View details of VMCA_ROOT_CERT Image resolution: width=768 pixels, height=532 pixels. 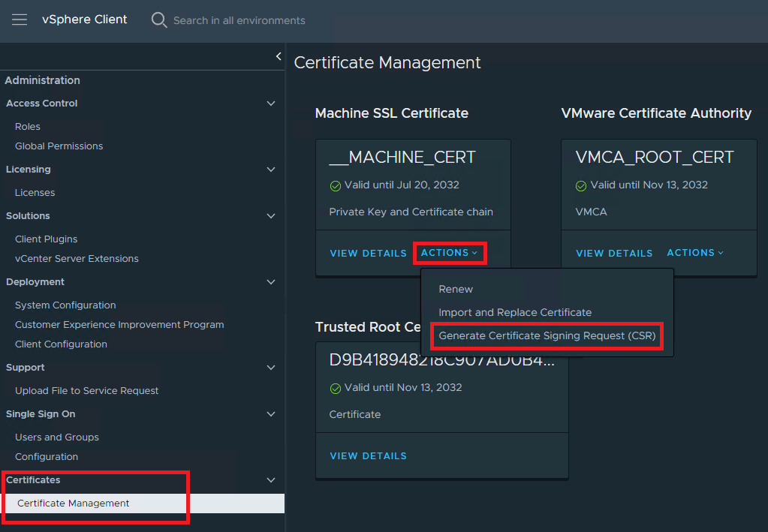click(614, 254)
